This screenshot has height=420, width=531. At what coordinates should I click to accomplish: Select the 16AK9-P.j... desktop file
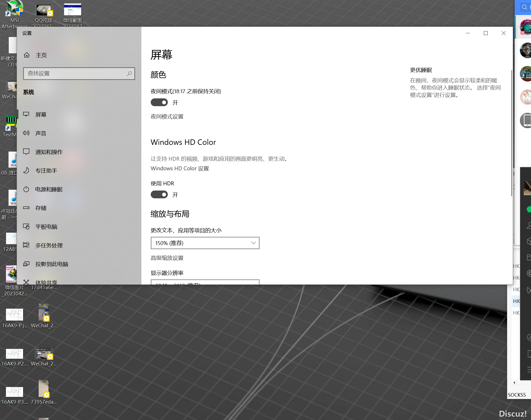coord(15,318)
